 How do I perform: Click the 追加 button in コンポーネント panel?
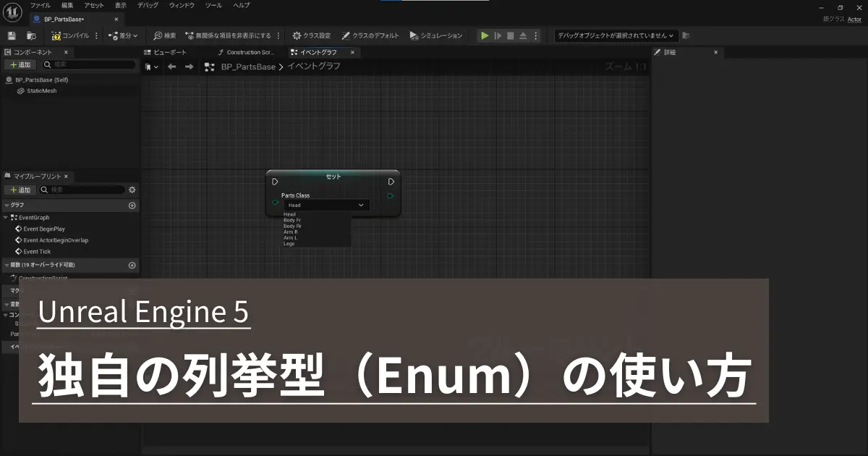tap(20, 64)
